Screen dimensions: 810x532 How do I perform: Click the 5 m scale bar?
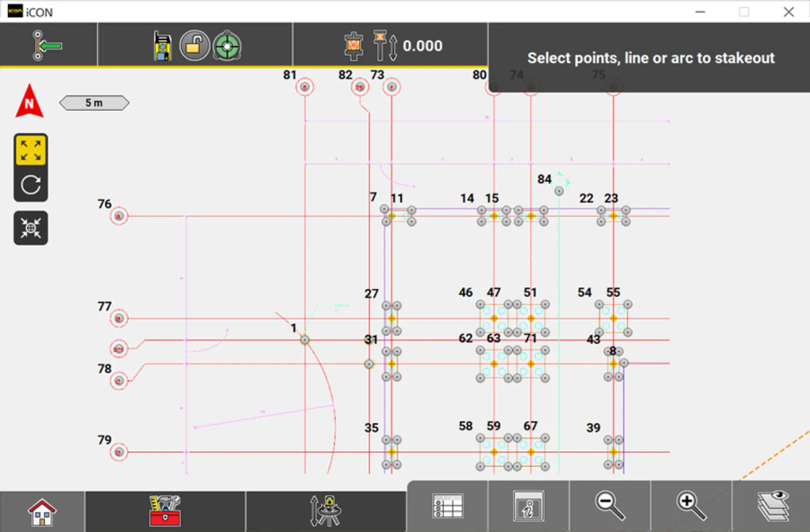pos(94,103)
